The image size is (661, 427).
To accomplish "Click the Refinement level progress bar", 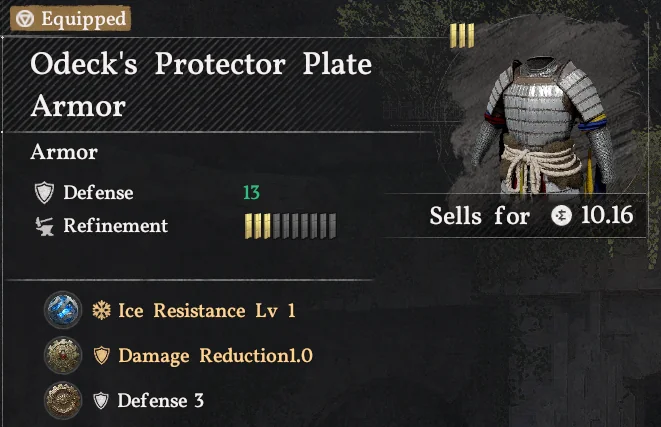I will 290,225.
